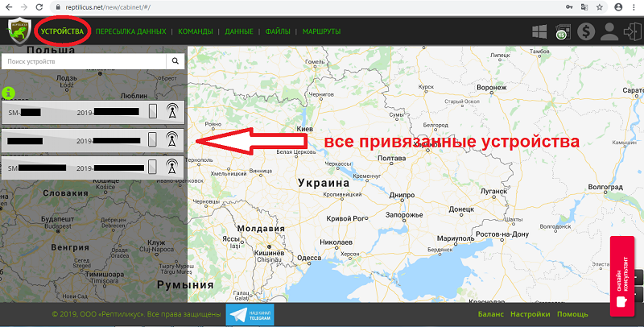
Task: Open the Устройства menu
Action: 62,31
